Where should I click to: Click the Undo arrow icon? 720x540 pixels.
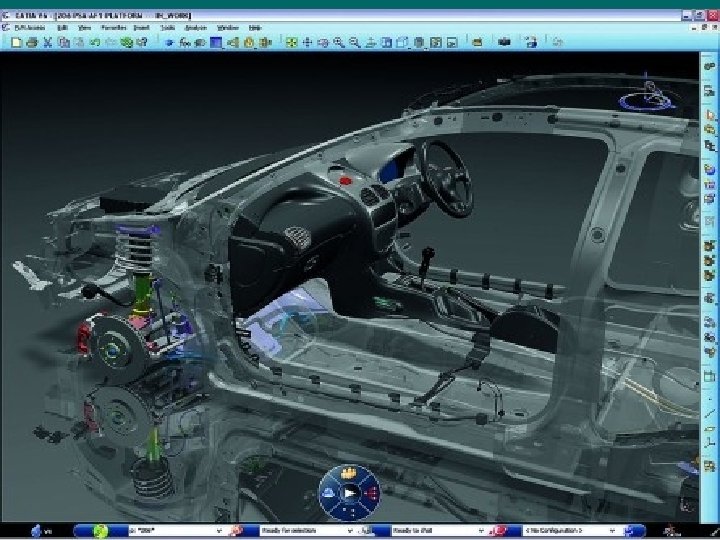point(95,43)
